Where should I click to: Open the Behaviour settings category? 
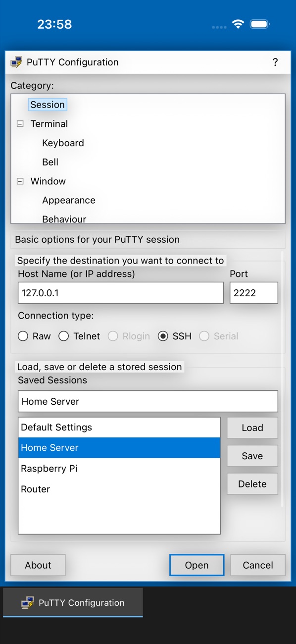pyautogui.click(x=64, y=219)
